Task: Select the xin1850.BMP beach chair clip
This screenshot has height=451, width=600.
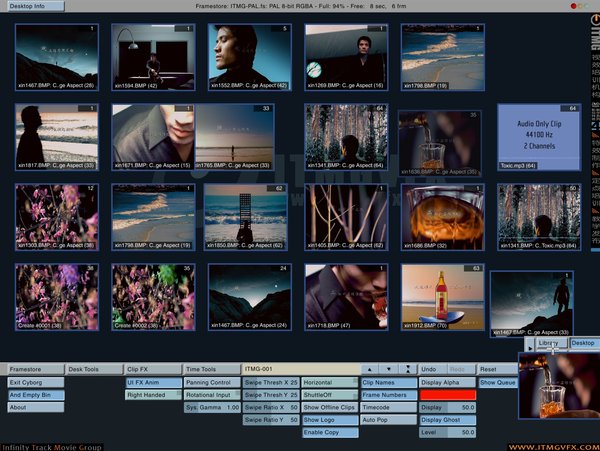Action: pyautogui.click(x=244, y=216)
